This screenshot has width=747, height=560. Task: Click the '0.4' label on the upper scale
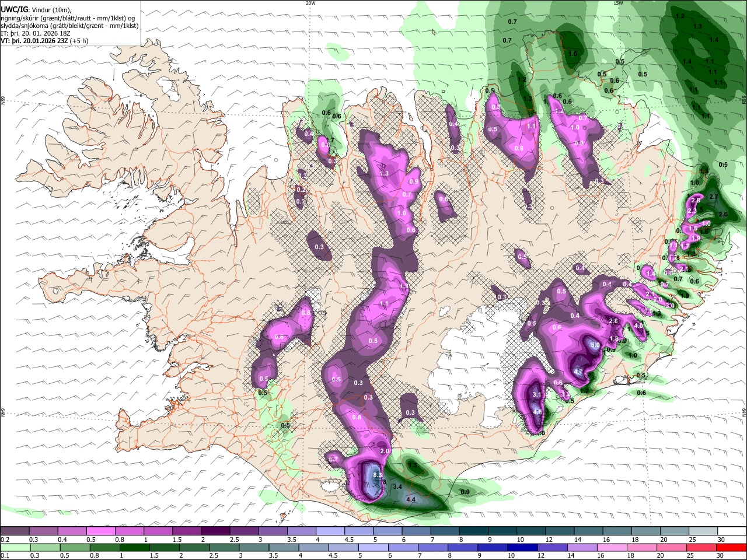[x=62, y=540]
